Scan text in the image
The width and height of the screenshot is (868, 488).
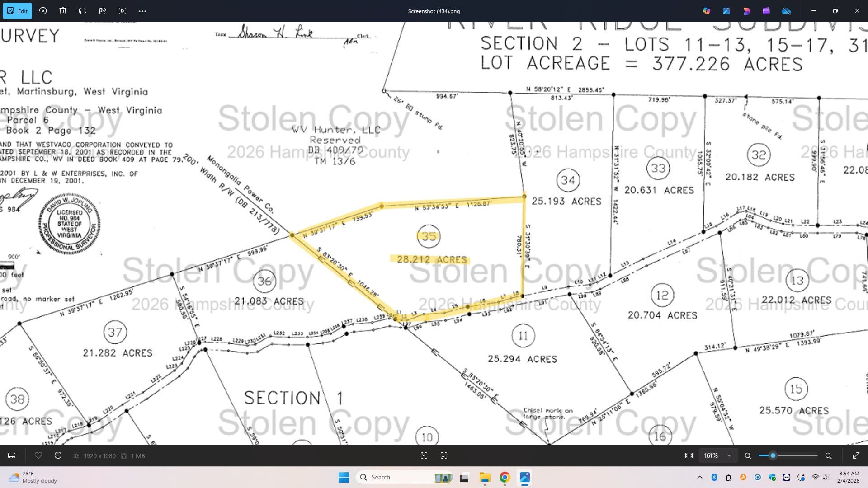(444, 455)
